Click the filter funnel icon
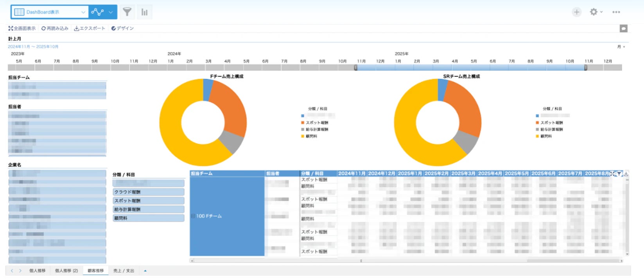Viewport: 644px width, 280px height. (x=127, y=12)
